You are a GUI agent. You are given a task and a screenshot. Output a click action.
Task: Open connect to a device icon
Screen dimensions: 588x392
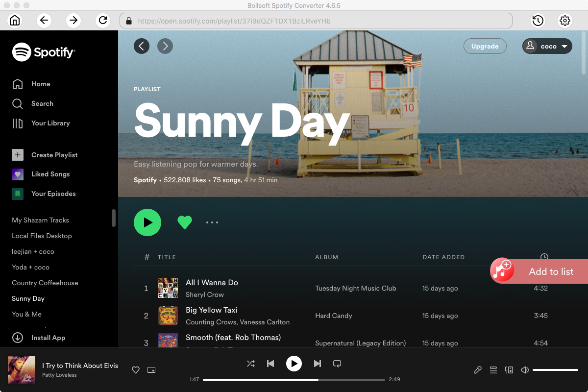coord(509,370)
